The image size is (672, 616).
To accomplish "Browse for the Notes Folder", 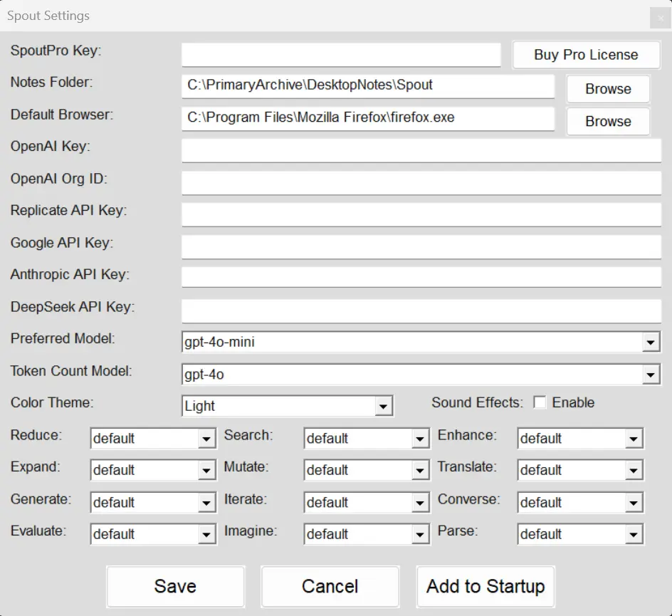I will tap(608, 89).
